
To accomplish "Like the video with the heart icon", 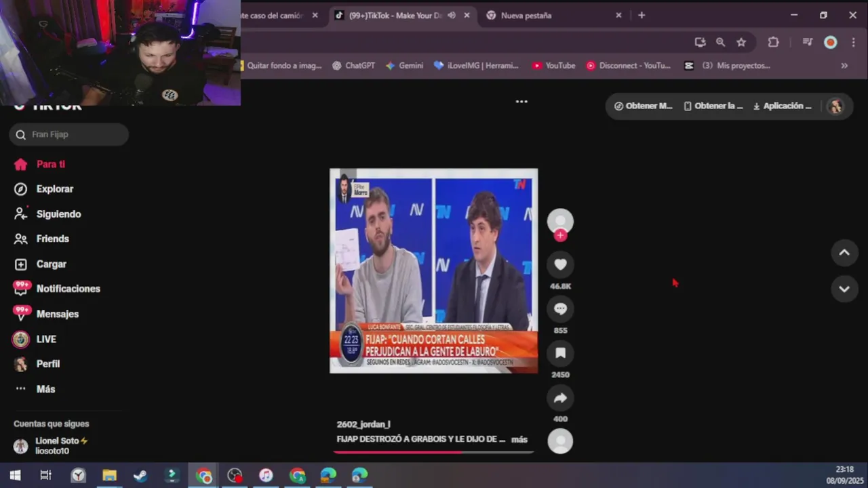I will click(x=560, y=265).
